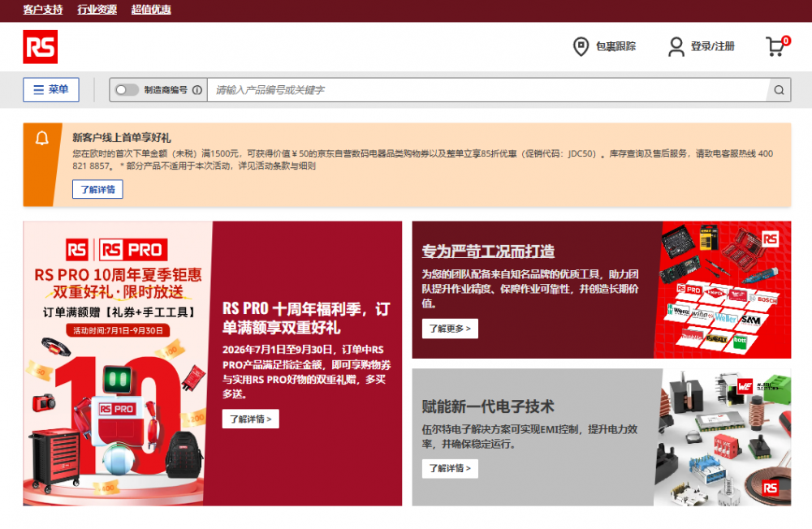The height and width of the screenshot is (529, 812).
Task: Open 超值优惠 top menu
Action: coord(151,9)
